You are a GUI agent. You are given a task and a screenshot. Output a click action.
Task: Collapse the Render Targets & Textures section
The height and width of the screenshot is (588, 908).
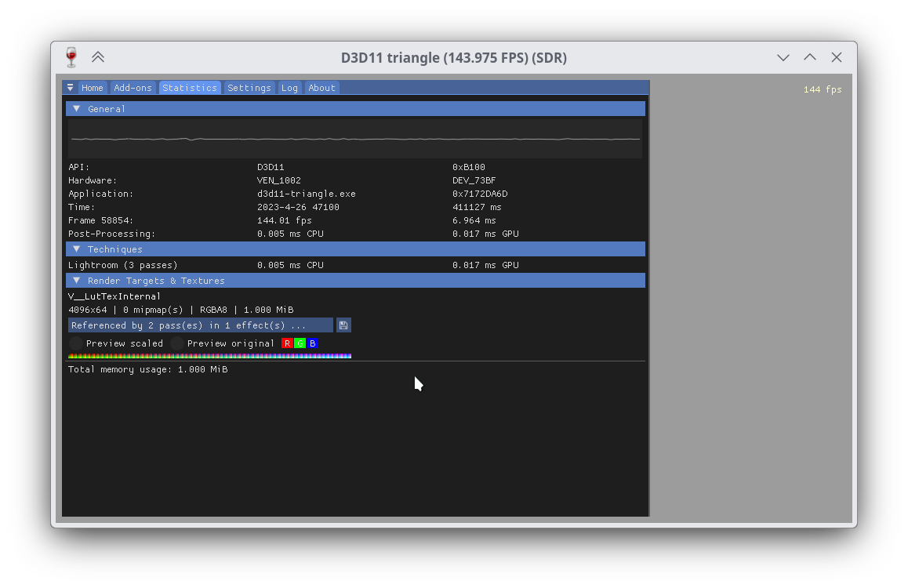[76, 280]
